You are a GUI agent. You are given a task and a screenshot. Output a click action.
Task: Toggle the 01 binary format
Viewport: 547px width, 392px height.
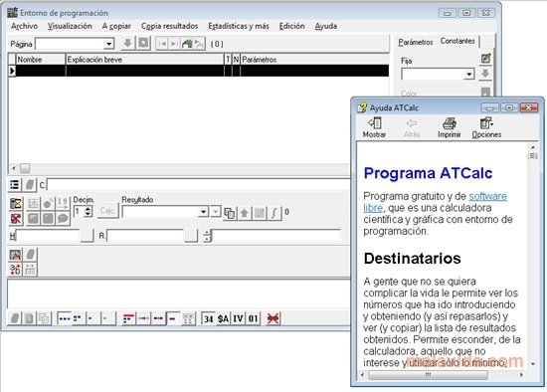[x=253, y=318]
